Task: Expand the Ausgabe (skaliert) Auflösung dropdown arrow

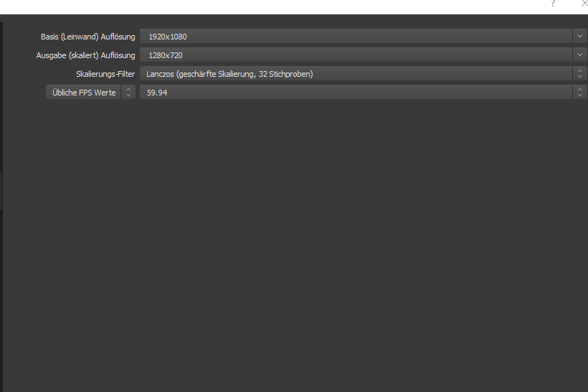Action: [x=579, y=55]
